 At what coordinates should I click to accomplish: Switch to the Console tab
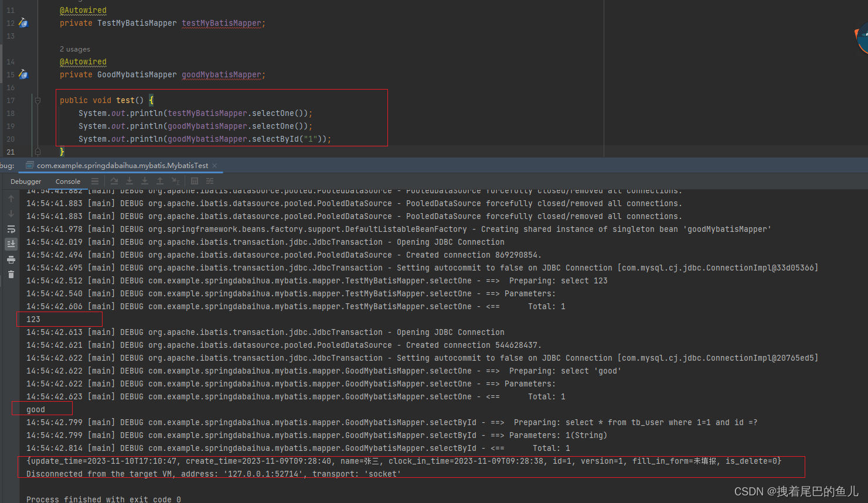pyautogui.click(x=68, y=182)
